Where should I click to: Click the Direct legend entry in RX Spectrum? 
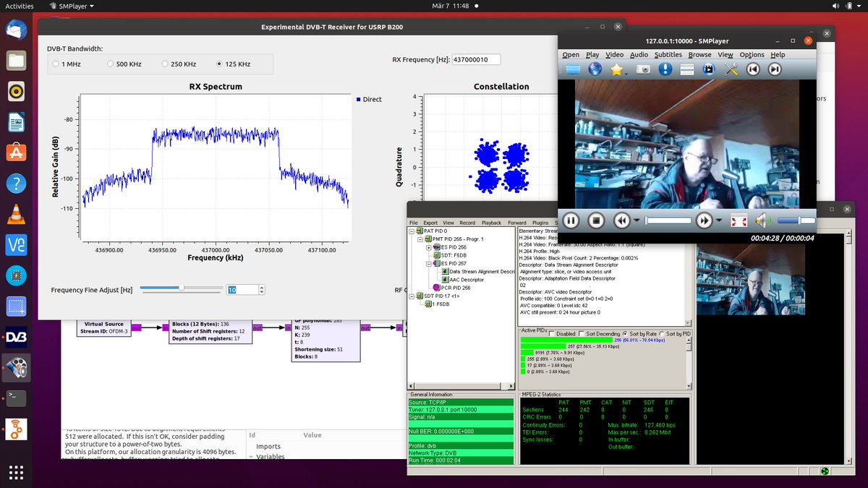pos(369,99)
